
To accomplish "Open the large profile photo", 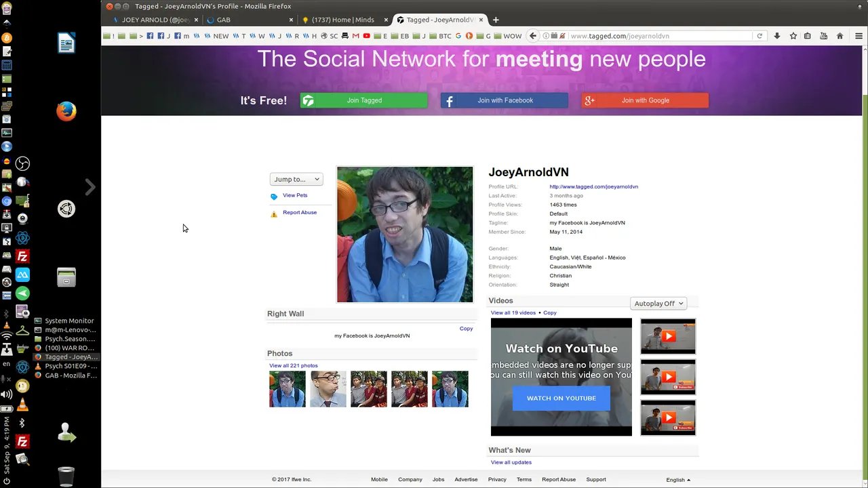I will (x=405, y=235).
